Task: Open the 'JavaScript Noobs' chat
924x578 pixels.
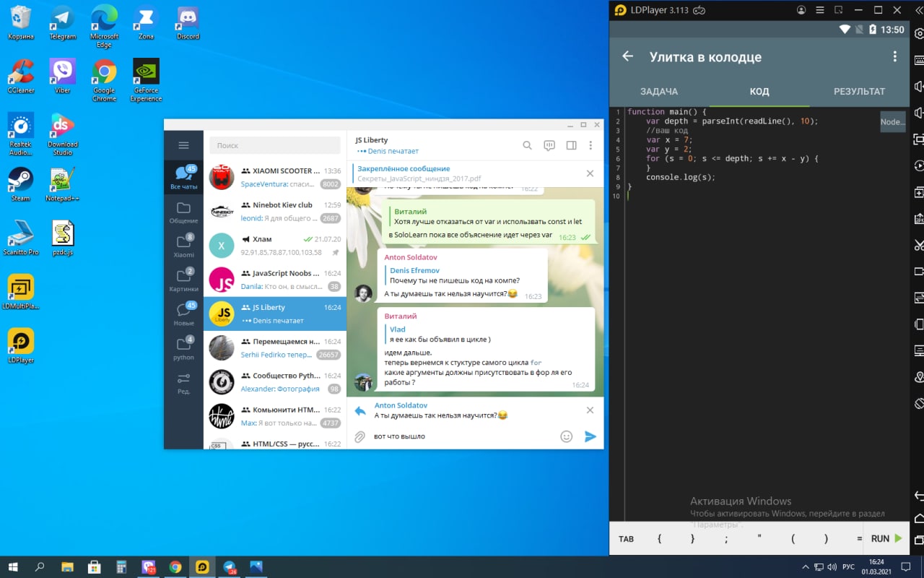Action: 275,279
